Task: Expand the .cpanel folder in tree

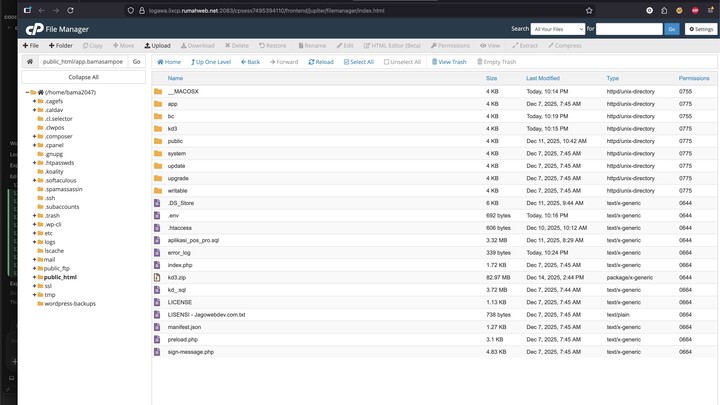Action: [x=35, y=145]
